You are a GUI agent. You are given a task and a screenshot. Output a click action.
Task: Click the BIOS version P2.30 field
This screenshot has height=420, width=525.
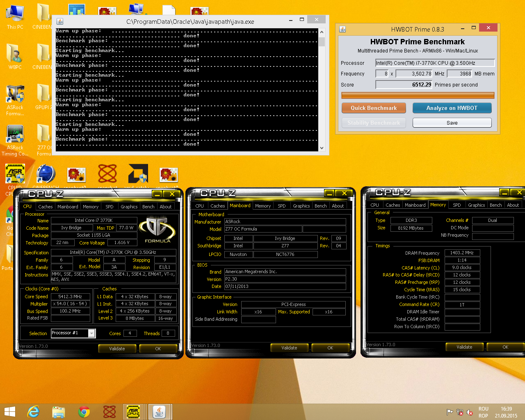pos(285,279)
